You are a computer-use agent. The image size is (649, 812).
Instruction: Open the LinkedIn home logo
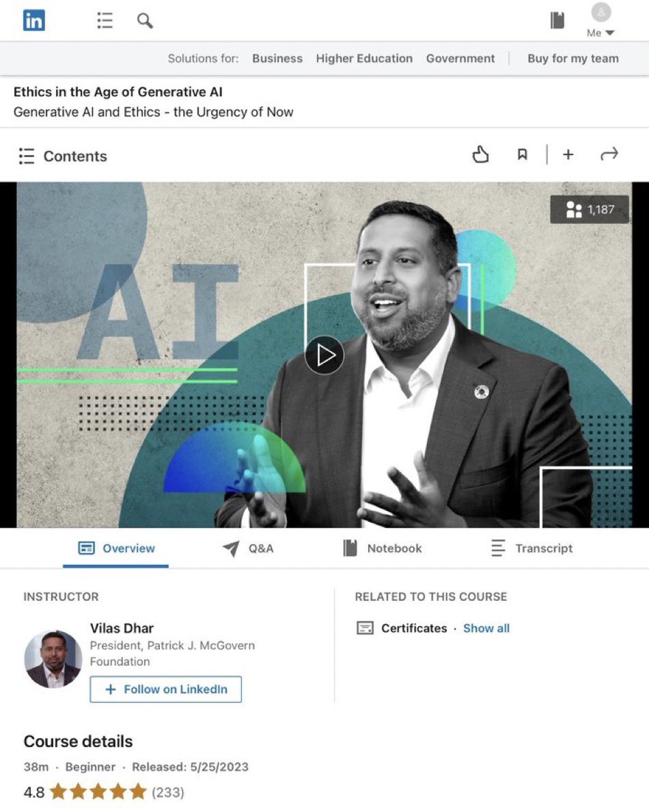pyautogui.click(x=33, y=20)
